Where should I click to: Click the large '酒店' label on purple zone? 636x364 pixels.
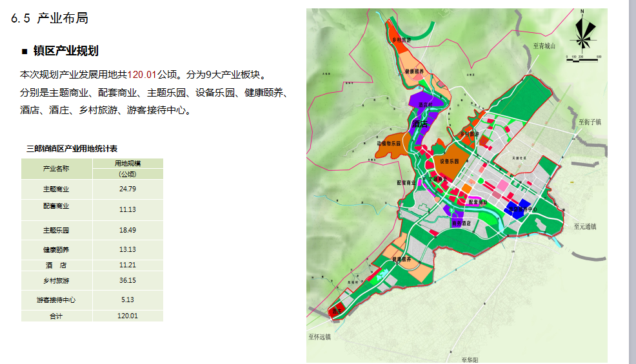[420, 124]
